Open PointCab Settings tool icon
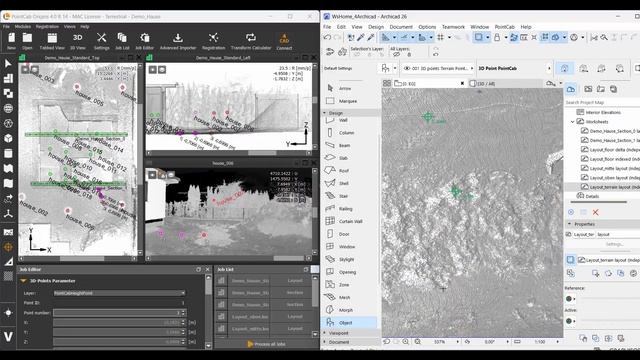Image resolution: width=640 pixels, height=360 pixels. 101,41
